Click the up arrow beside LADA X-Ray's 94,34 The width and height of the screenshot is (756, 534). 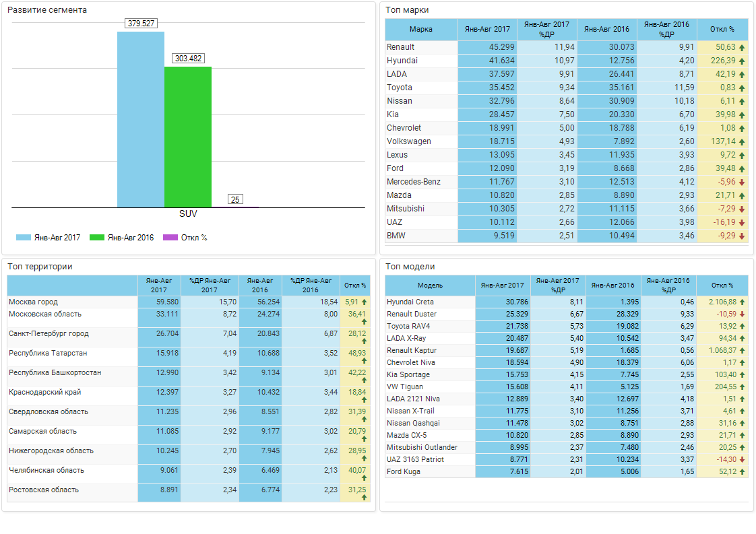742,338
